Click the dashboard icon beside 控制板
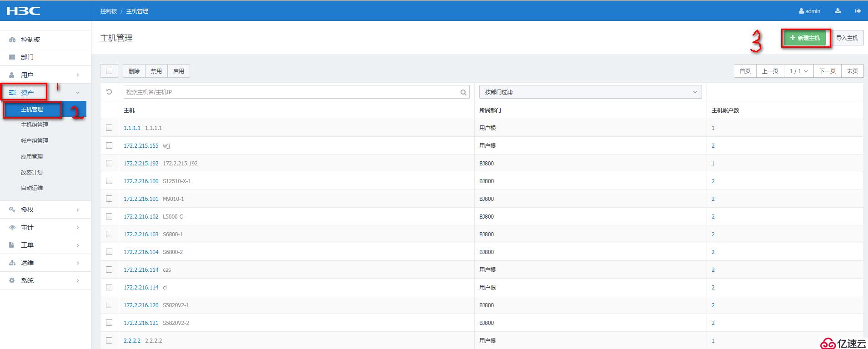 click(12, 40)
